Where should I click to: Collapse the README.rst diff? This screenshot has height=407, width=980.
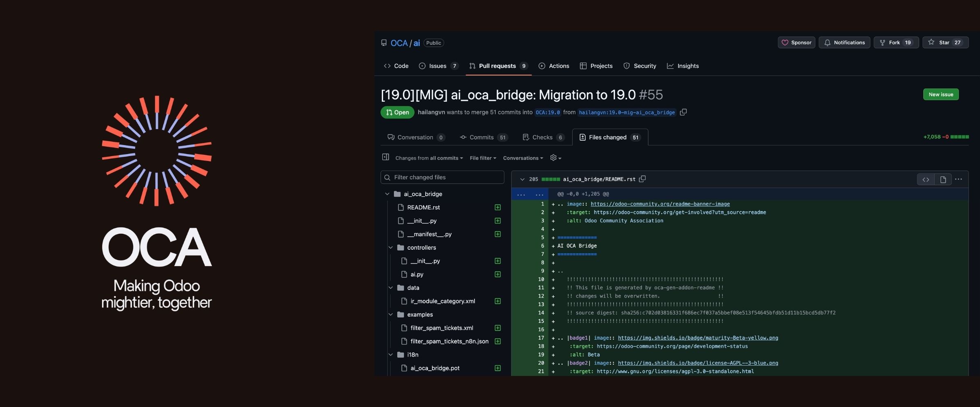(522, 179)
